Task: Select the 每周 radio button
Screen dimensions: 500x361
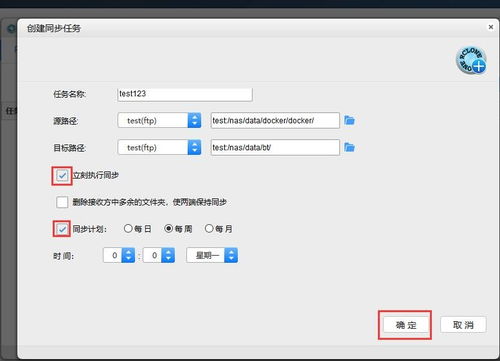Action: point(169,229)
